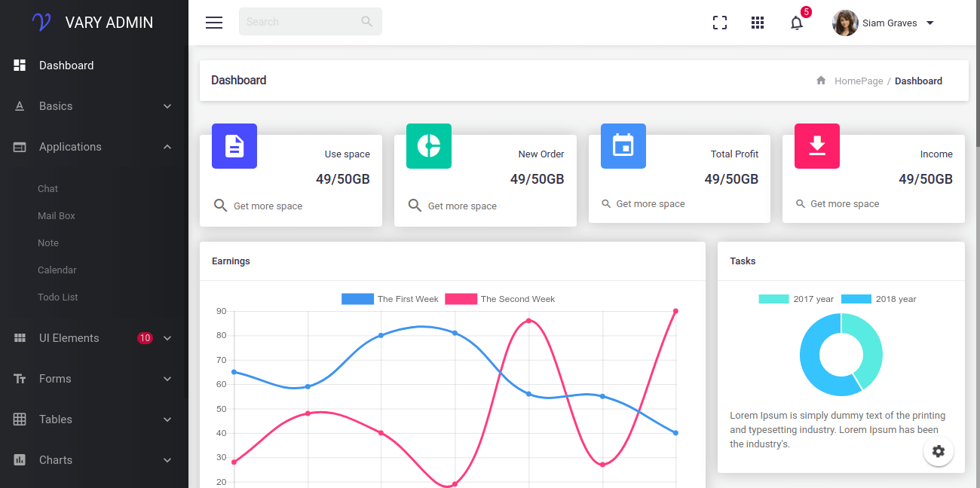The height and width of the screenshot is (488, 980).
Task: Click the turquoise segment of the Tasks donut chart
Action: click(x=871, y=348)
